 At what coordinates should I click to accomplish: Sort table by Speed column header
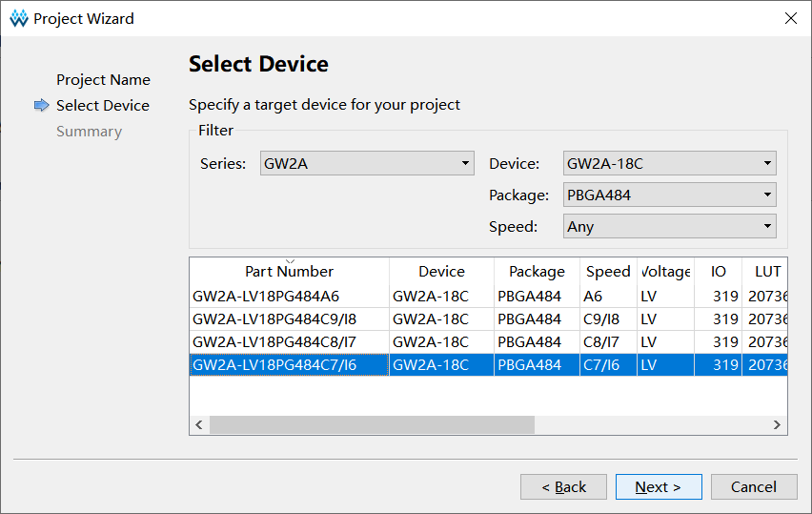coord(608,272)
